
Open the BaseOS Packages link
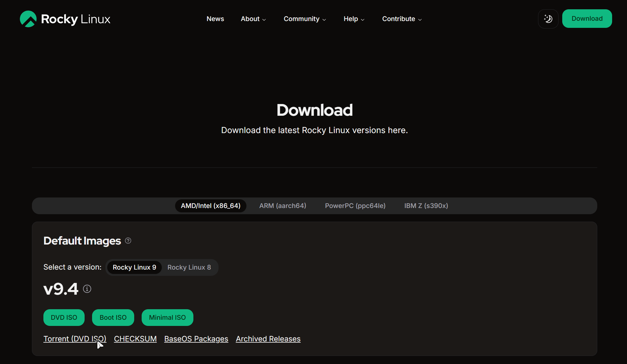pos(196,339)
